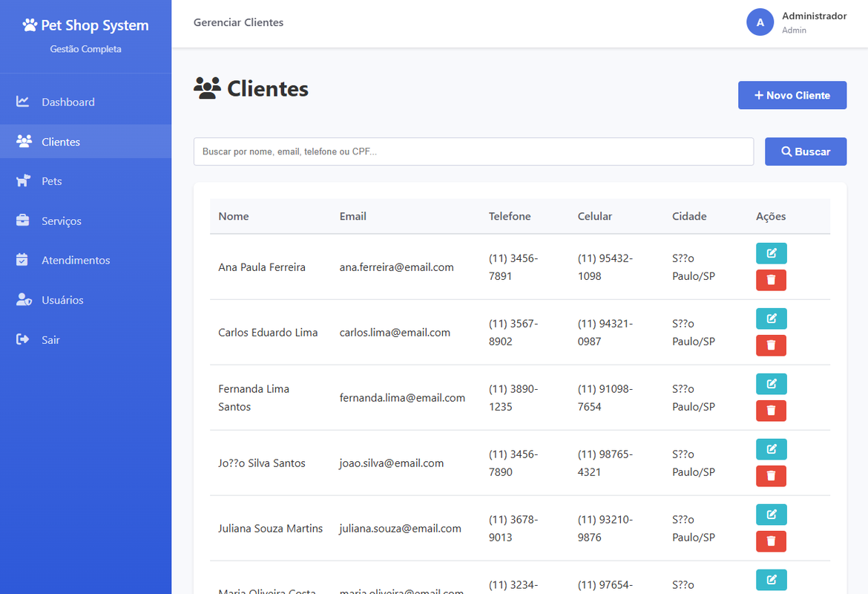Click the Gerenciar Clientes page title
Screen dimensions: 868x594
tap(238, 22)
